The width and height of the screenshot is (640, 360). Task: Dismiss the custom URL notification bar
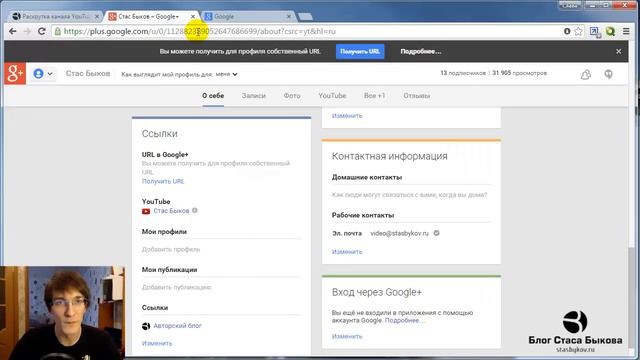tap(618, 51)
